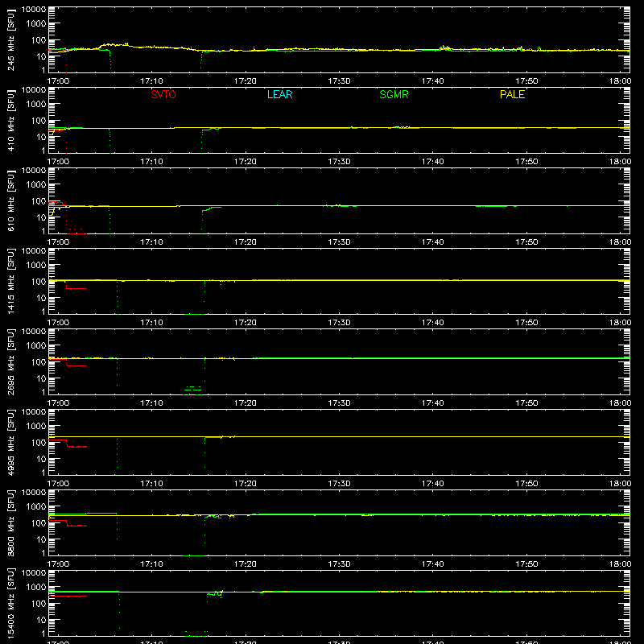Click the green SGMR legend label
The image size is (644, 644).
click(394, 94)
